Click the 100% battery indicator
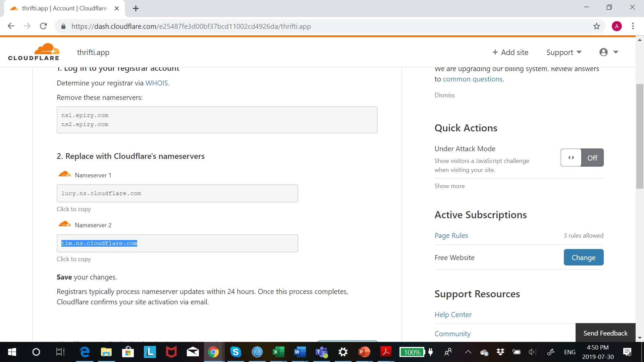Screen dimensions: 644x362 click(x=412, y=352)
